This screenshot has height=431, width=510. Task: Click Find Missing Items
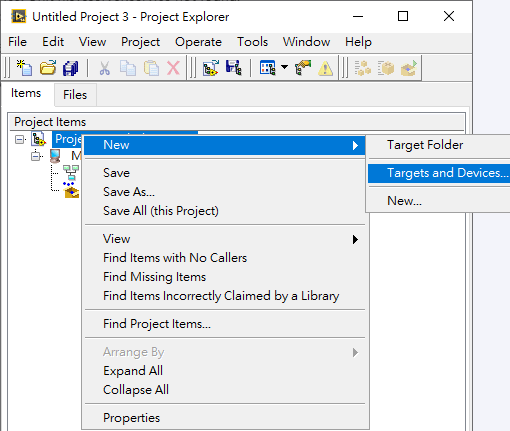click(155, 277)
